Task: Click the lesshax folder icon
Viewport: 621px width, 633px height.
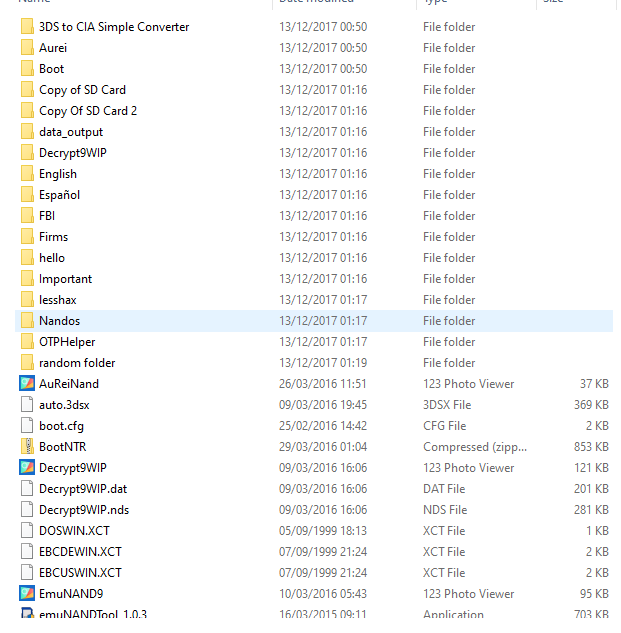Action: point(27,300)
